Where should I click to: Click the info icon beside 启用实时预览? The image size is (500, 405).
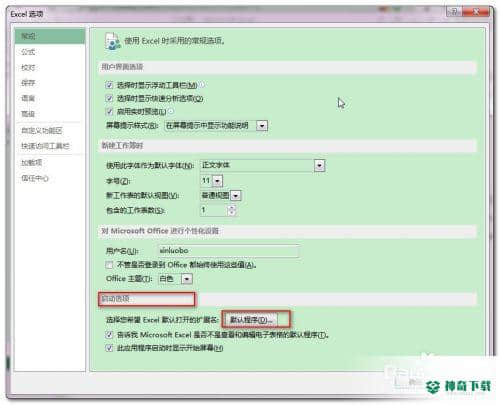(x=171, y=111)
